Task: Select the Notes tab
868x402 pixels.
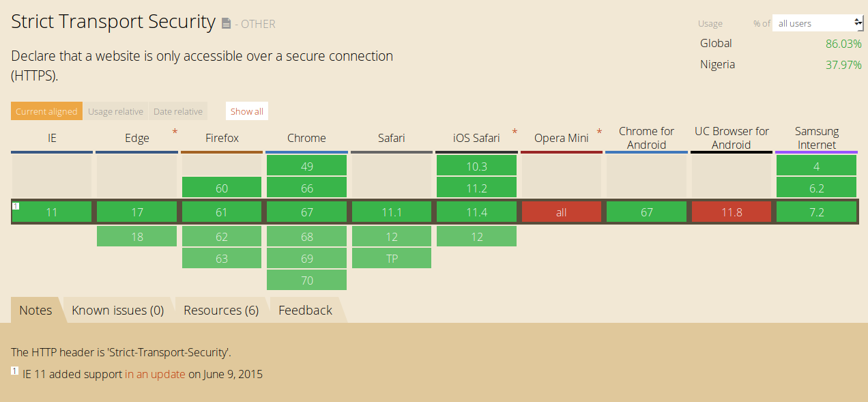Action: (35, 310)
